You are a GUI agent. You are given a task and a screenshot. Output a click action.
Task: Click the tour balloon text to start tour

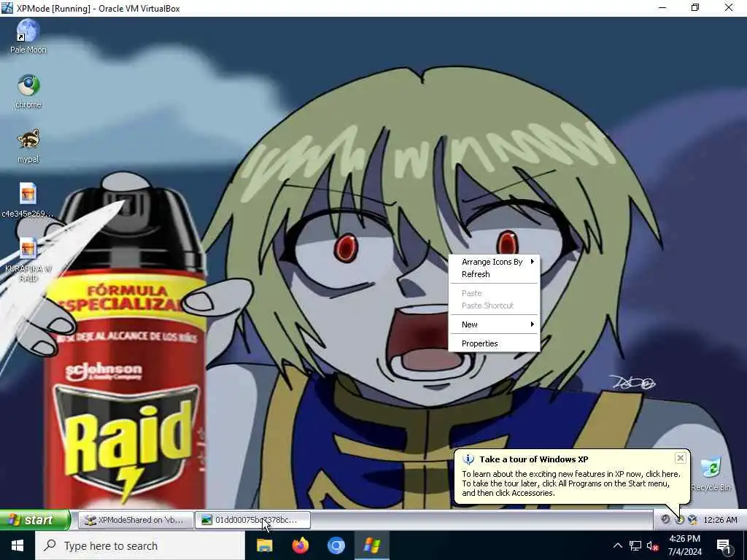pos(570,483)
